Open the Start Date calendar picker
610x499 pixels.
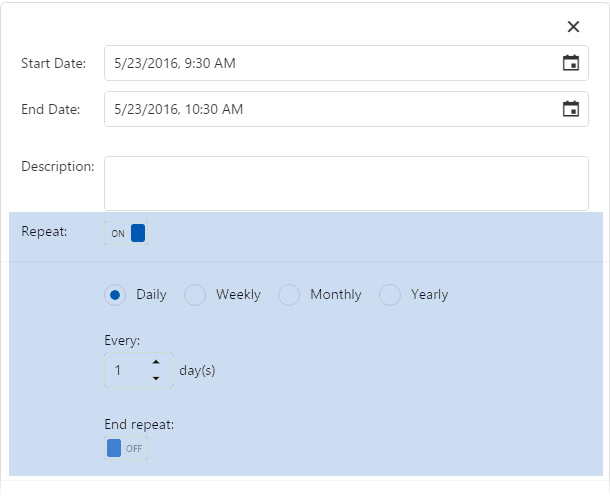pyautogui.click(x=570, y=63)
